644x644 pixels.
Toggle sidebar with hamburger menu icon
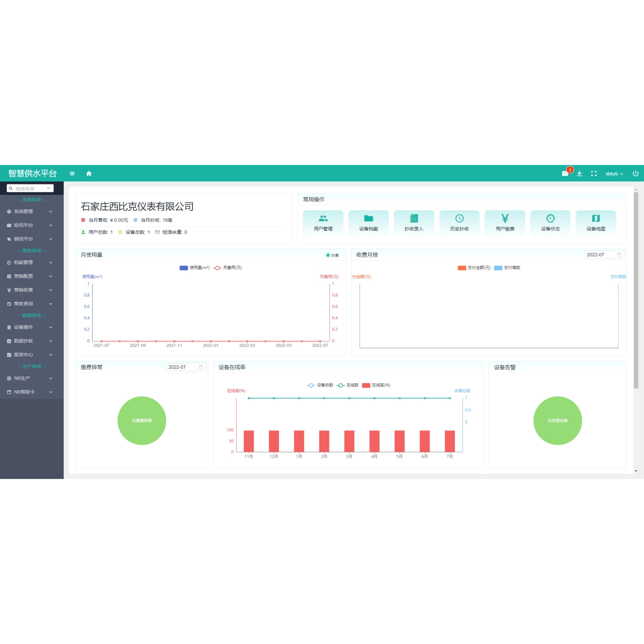pos(72,173)
